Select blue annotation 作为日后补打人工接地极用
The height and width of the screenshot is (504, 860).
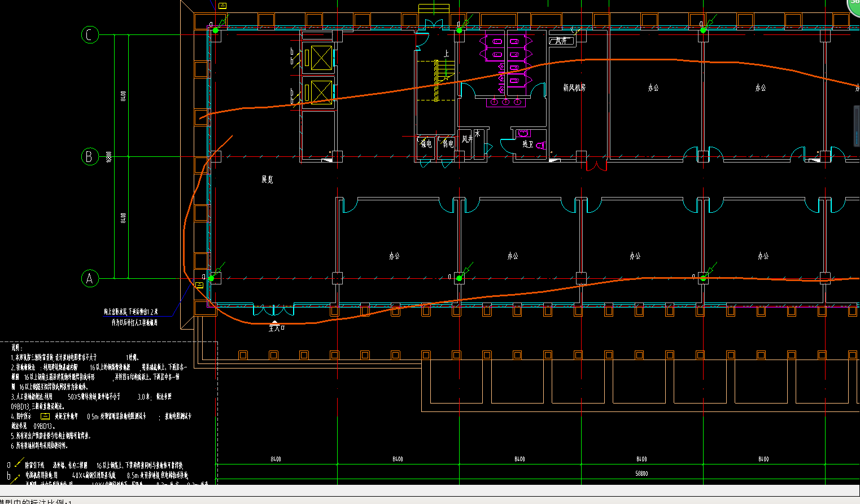pyautogui.click(x=134, y=323)
